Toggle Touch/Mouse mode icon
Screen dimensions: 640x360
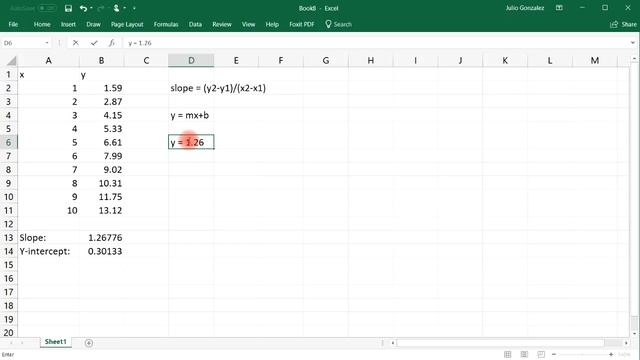click(116, 8)
